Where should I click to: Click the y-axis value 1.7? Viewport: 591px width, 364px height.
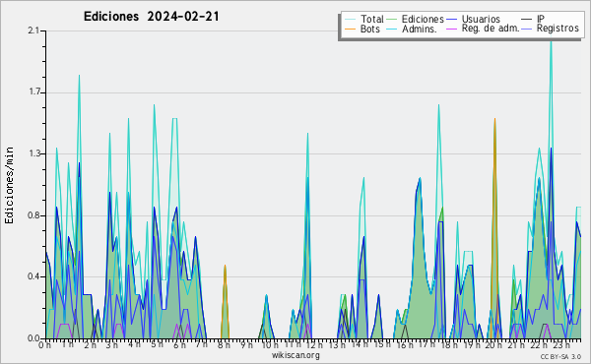tap(33, 92)
